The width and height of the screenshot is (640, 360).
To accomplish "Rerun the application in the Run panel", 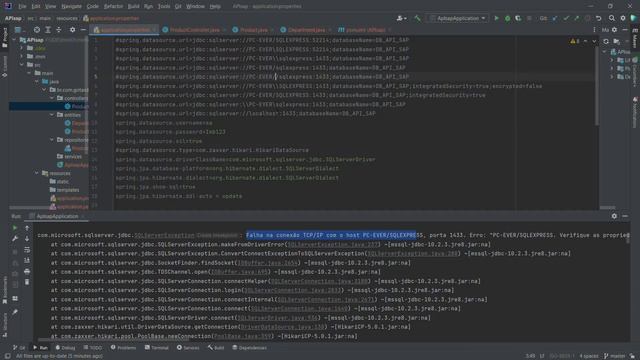I will pos(15,228).
